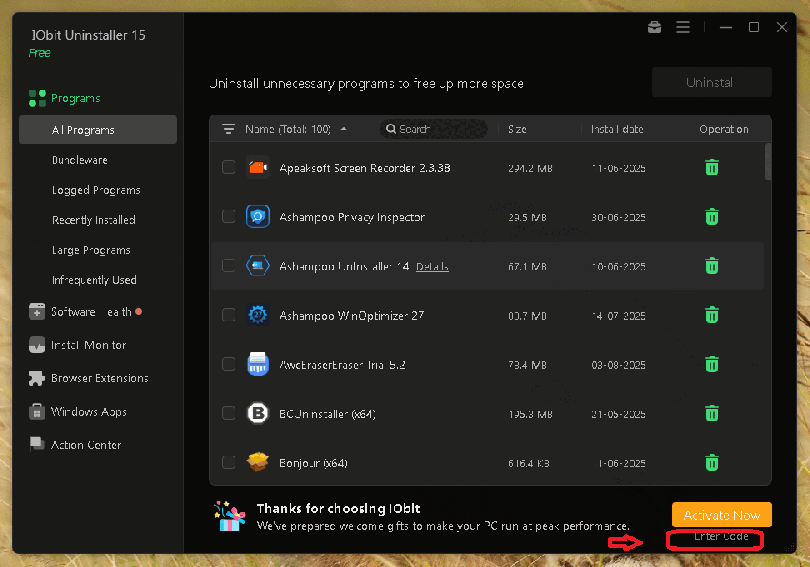The image size is (810, 567).
Task: Click the Programs grid icon in sidebar
Action: point(37,98)
